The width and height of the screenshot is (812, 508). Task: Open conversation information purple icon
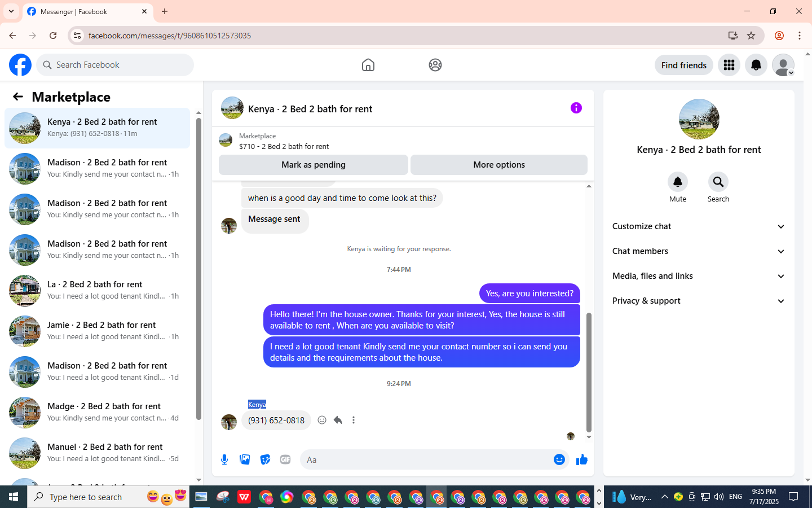point(576,108)
